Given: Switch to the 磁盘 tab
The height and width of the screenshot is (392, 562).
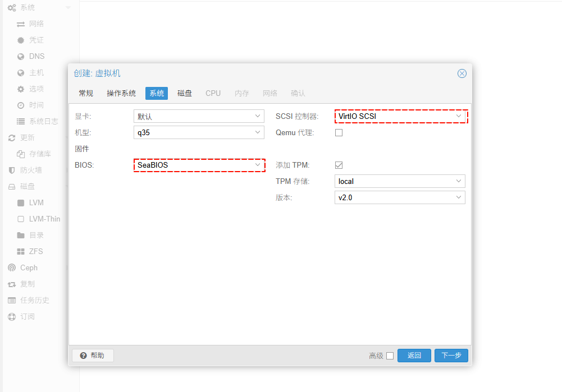Looking at the screenshot, I should (x=185, y=93).
